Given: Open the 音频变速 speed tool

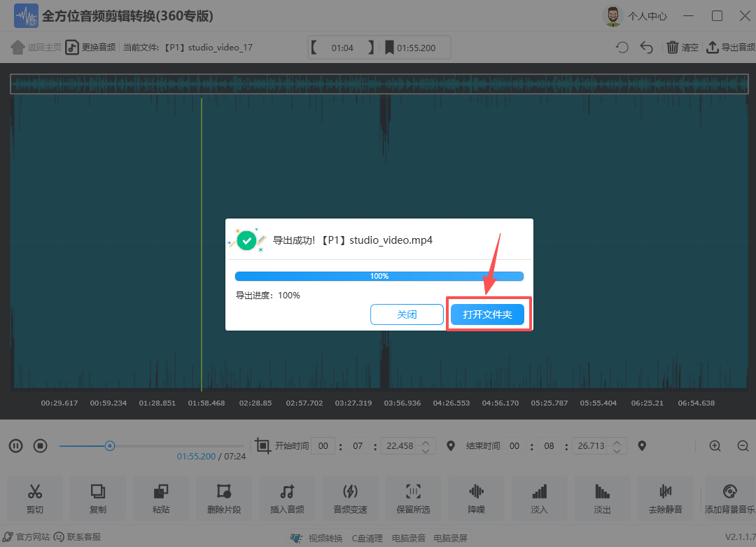Looking at the screenshot, I should 350,498.
